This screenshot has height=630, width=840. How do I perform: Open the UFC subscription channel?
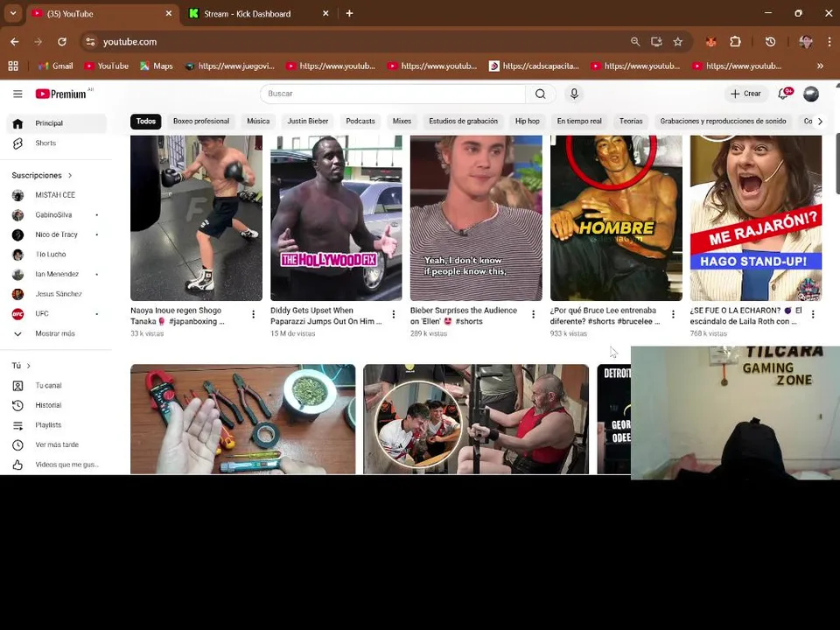(56, 314)
